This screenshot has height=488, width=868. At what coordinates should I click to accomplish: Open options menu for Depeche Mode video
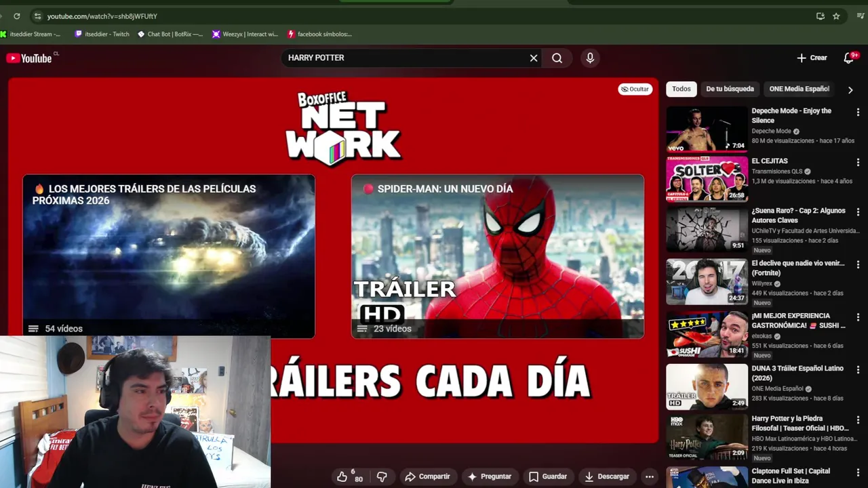coord(858,112)
